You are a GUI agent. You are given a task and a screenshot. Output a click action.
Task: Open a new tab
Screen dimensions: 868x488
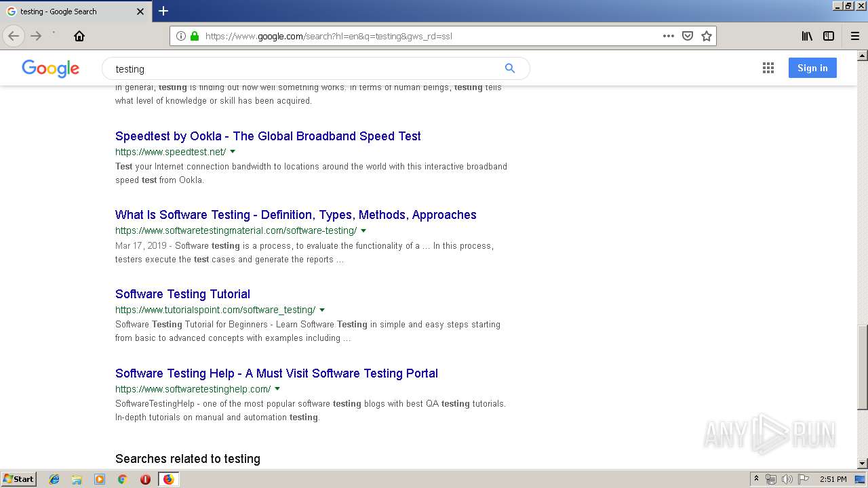163,11
